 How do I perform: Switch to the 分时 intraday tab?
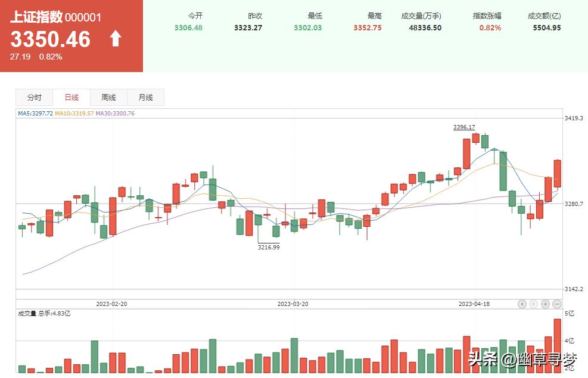pos(34,97)
